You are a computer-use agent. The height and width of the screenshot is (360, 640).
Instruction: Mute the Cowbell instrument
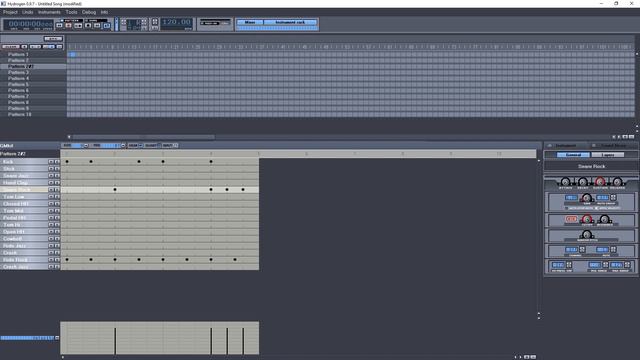point(51,238)
